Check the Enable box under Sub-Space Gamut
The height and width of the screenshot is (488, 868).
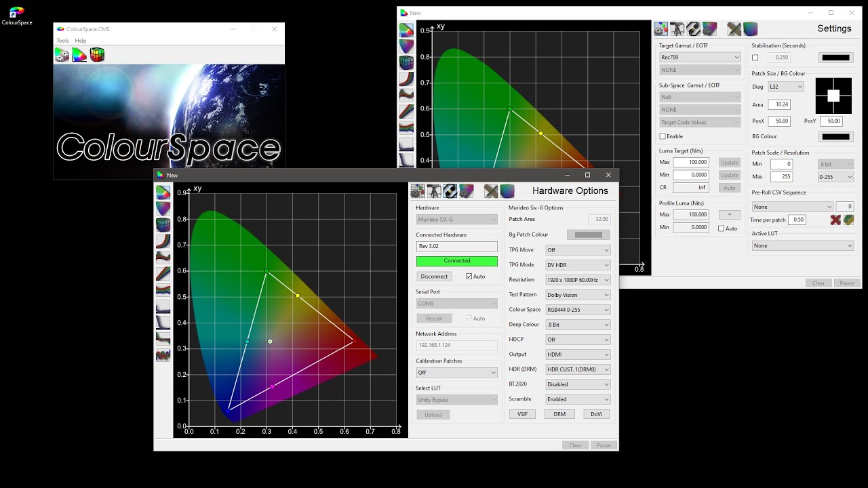(x=663, y=136)
